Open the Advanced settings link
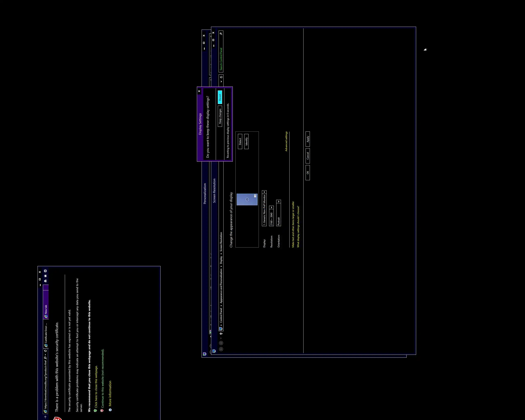Image resolution: width=525 pixels, height=420 pixels. pos(286,142)
